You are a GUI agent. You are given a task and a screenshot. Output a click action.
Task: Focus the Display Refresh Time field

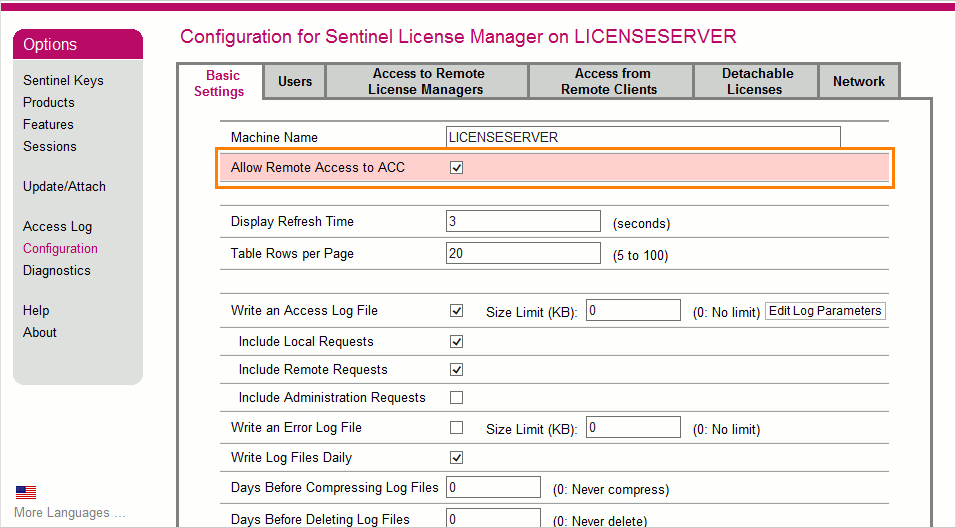[x=523, y=222]
